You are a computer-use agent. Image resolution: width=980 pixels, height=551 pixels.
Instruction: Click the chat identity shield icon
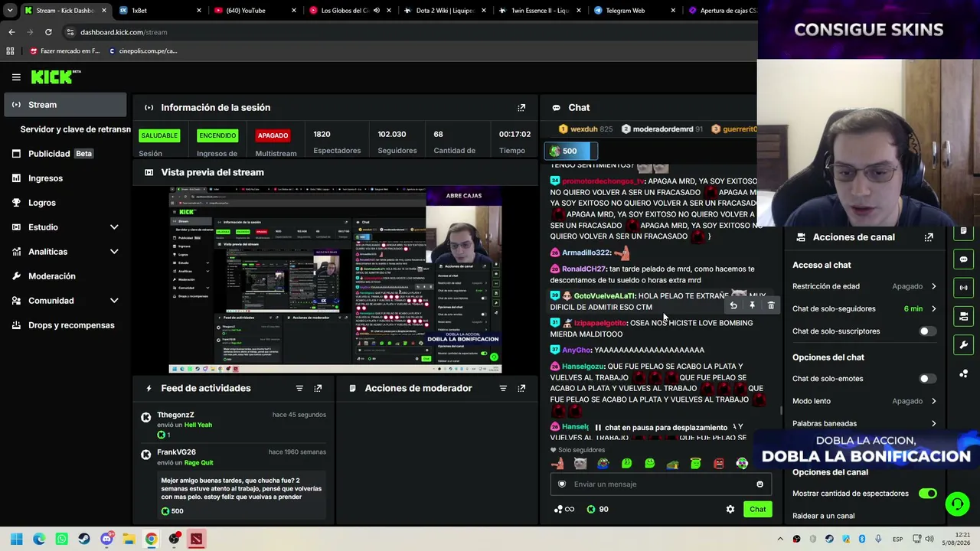click(x=562, y=484)
